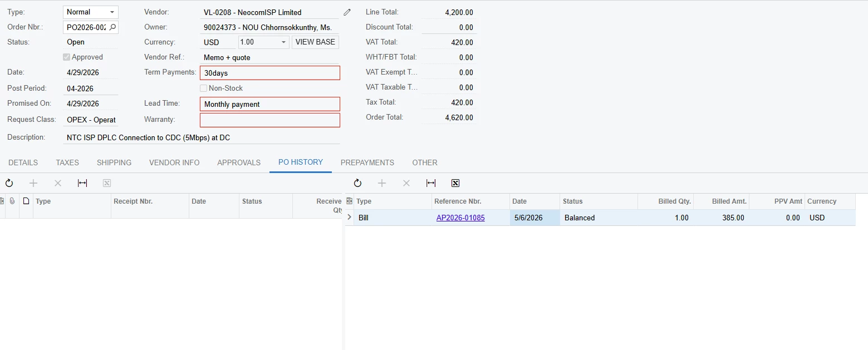
Task: Fit columns in the right bills grid
Action: 431,183
